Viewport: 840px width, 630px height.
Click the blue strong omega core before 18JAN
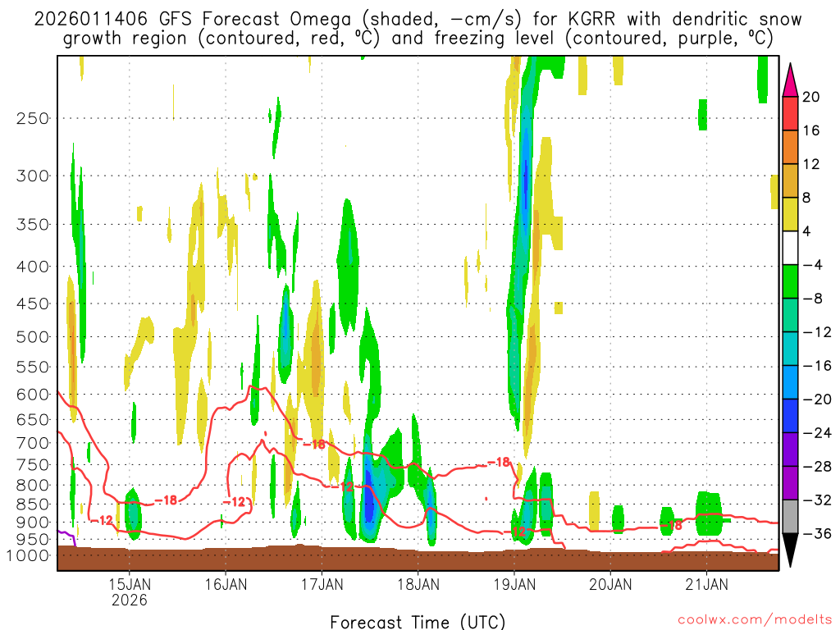point(368,498)
